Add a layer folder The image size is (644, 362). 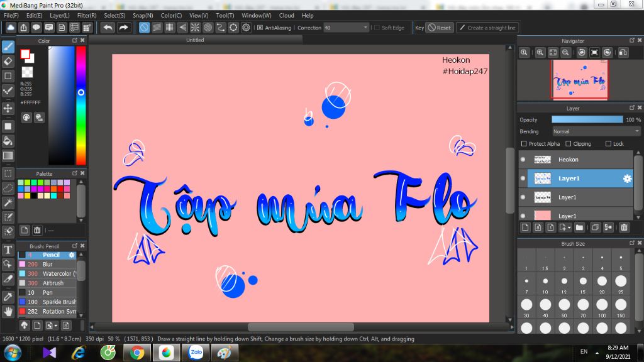[x=579, y=228]
